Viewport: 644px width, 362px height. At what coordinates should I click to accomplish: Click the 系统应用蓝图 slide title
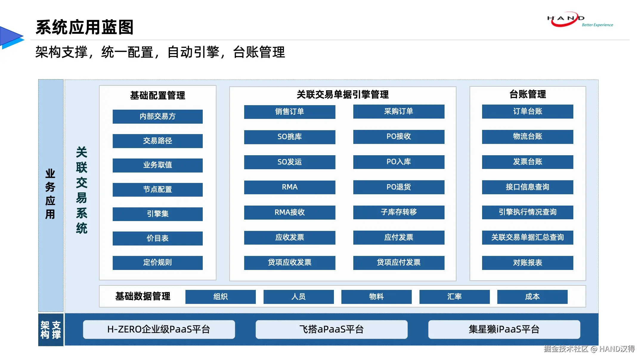click(84, 27)
